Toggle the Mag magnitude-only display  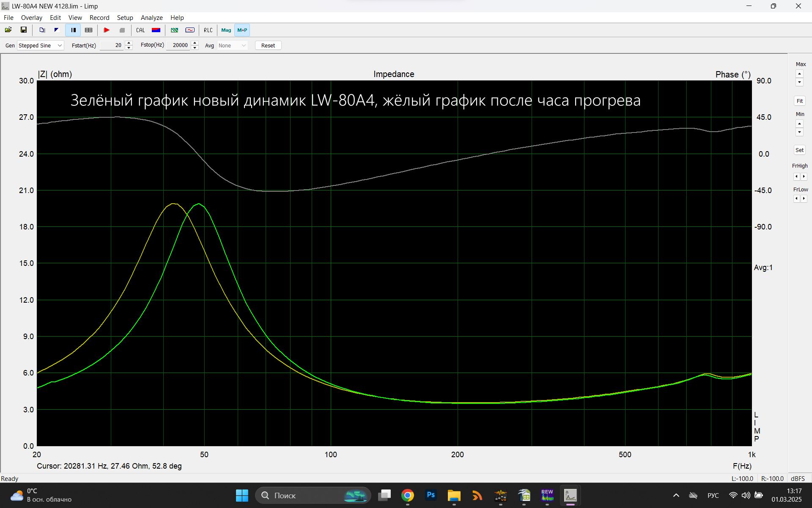click(226, 30)
